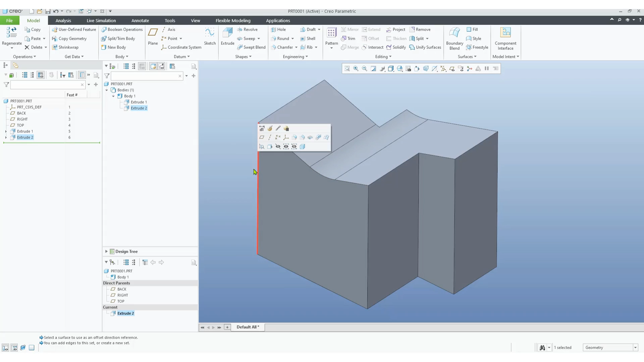The width and height of the screenshot is (644, 362).
Task: Open the Boundary Blend tool
Action: point(454,39)
